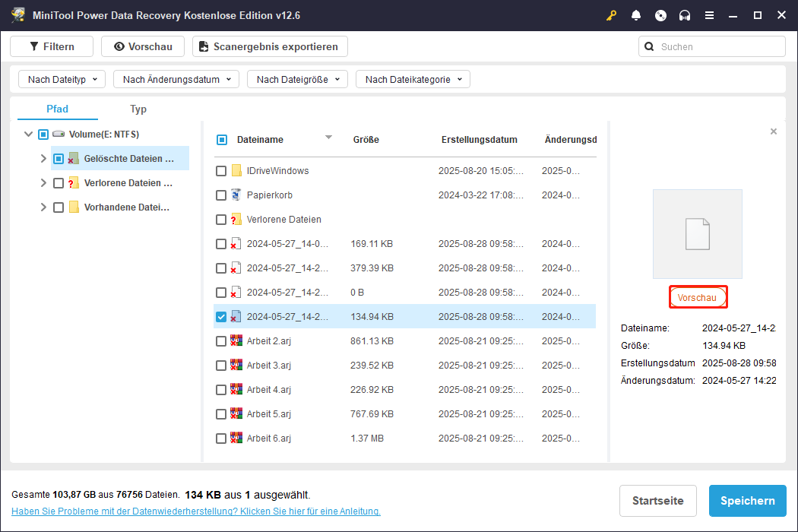Screen dimensions: 798x532
Task: Click the Gelöschte Dateien folder icon
Action: coord(73,158)
